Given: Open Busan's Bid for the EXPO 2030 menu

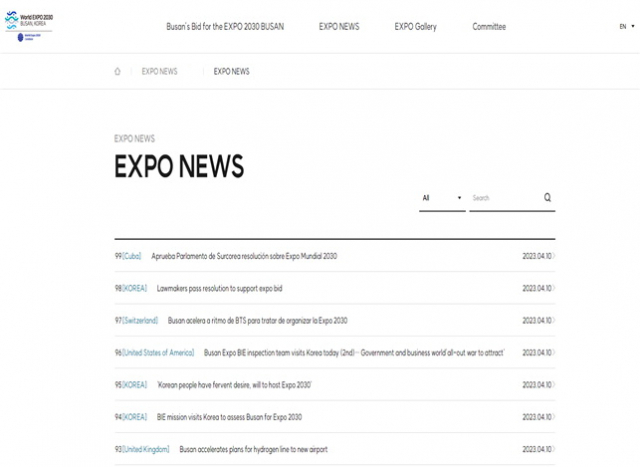Looking at the screenshot, I should [224, 27].
